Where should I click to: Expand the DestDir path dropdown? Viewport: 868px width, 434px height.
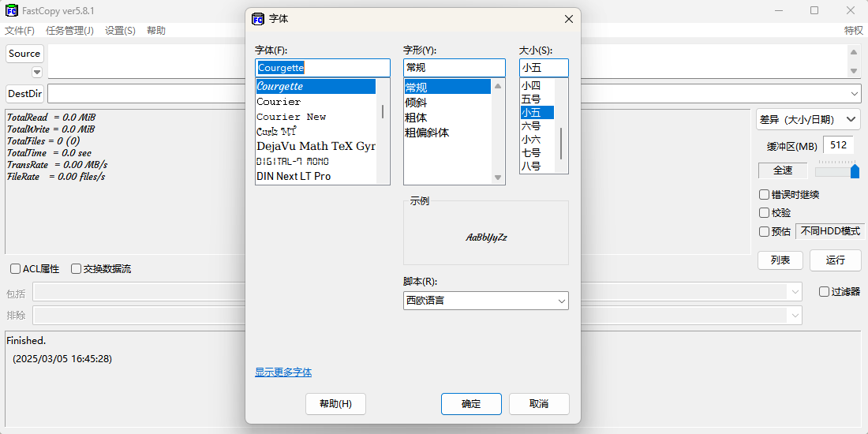click(855, 94)
